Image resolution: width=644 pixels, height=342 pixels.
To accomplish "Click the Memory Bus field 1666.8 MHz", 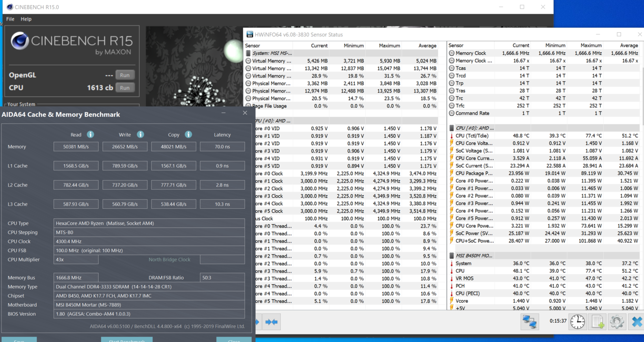I will coord(76,278).
